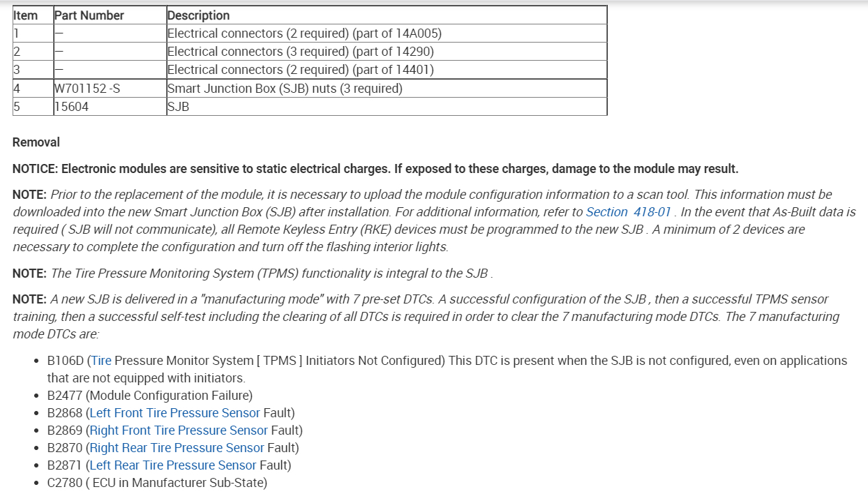Select part number 15604 cell
The height and width of the screenshot is (494, 868).
tap(71, 107)
